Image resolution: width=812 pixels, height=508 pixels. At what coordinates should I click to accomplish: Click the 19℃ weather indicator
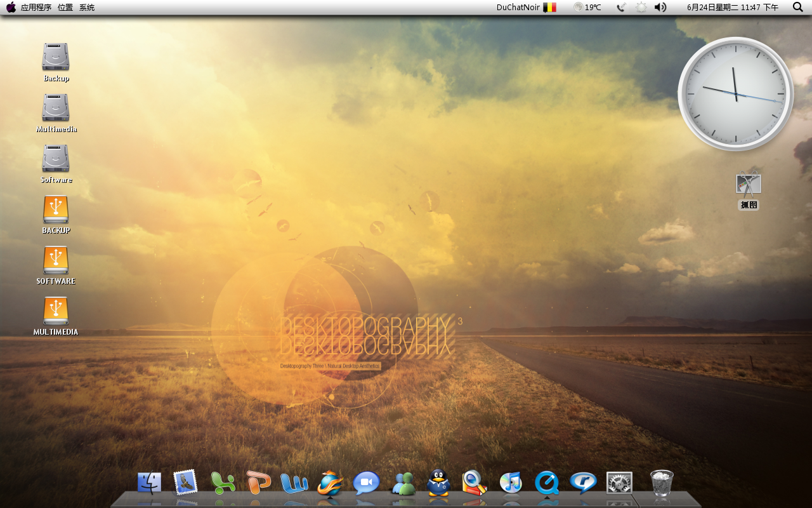(587, 7)
